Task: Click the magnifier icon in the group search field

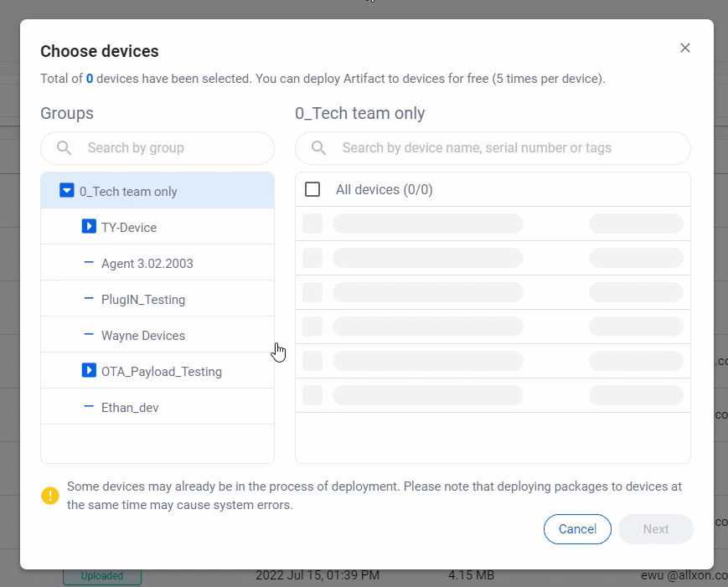Action: (x=63, y=147)
